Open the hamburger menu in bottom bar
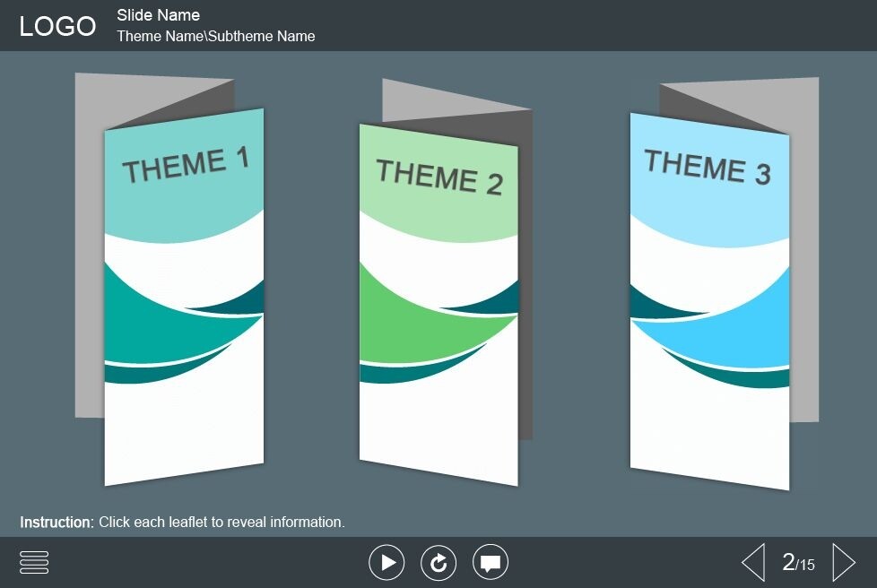This screenshot has height=588, width=877. (x=34, y=562)
